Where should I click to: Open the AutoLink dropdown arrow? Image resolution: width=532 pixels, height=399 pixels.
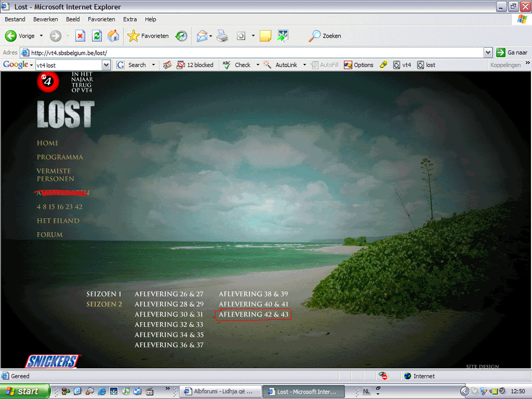pyautogui.click(x=304, y=65)
